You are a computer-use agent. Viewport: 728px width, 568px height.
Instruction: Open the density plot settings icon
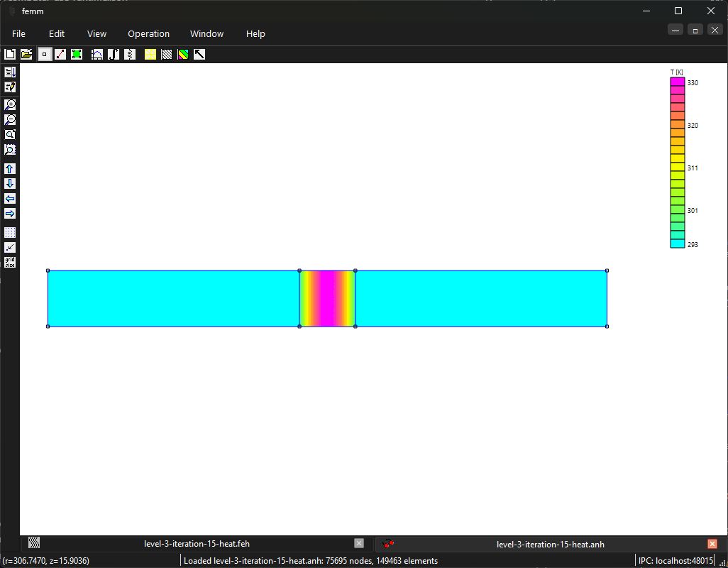183,55
